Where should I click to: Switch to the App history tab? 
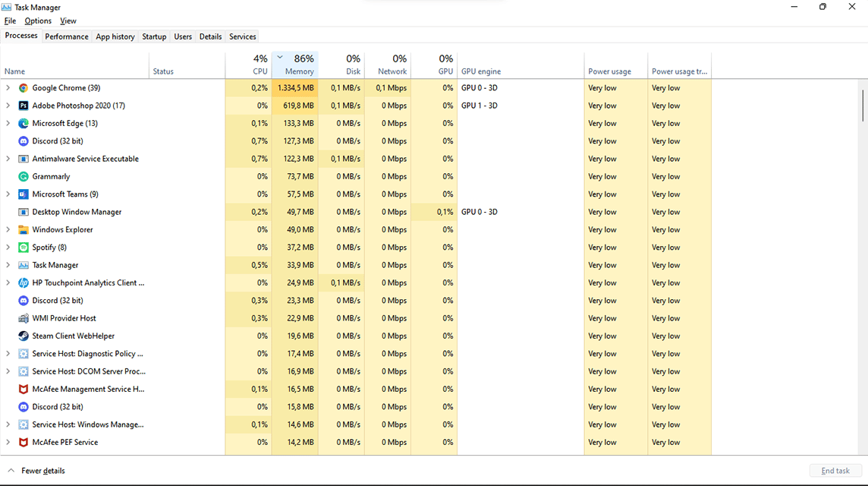click(115, 36)
